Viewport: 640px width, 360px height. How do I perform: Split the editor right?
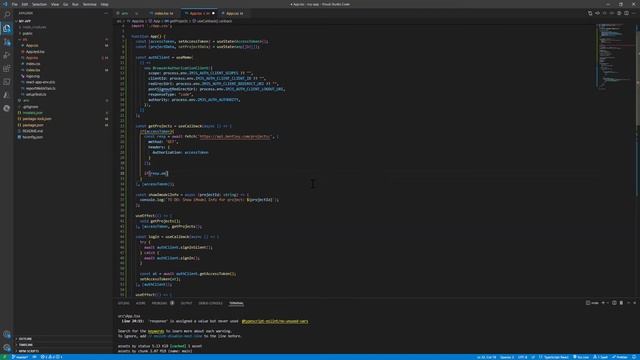[627, 13]
